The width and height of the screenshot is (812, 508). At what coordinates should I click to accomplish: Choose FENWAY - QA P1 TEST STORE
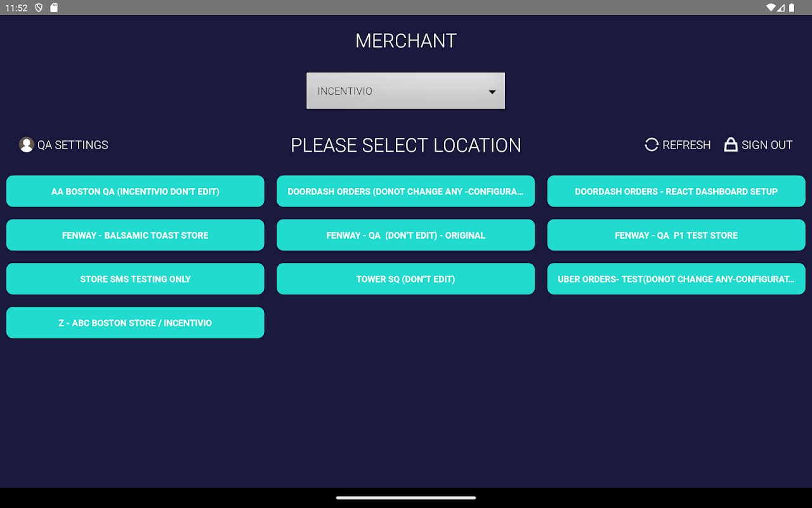coord(676,235)
